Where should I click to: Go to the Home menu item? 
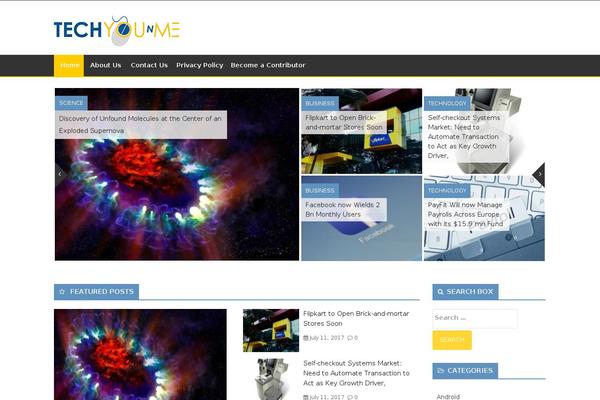(x=69, y=65)
